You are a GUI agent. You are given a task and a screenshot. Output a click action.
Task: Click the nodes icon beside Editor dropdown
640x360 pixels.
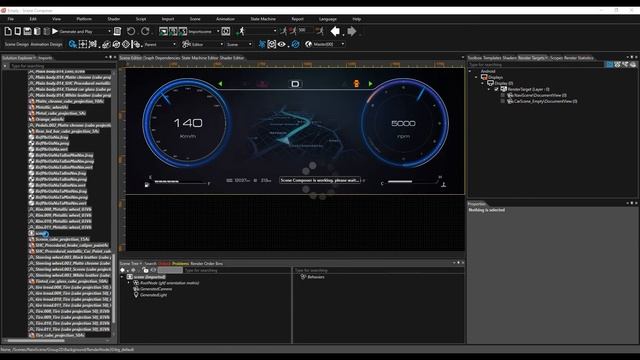(186, 44)
